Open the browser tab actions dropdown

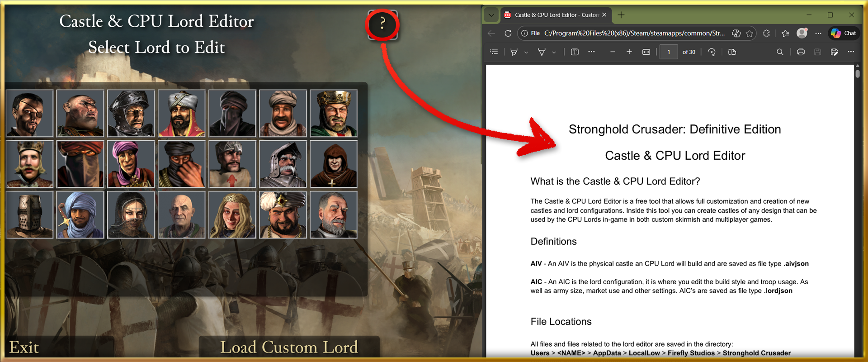tap(491, 15)
